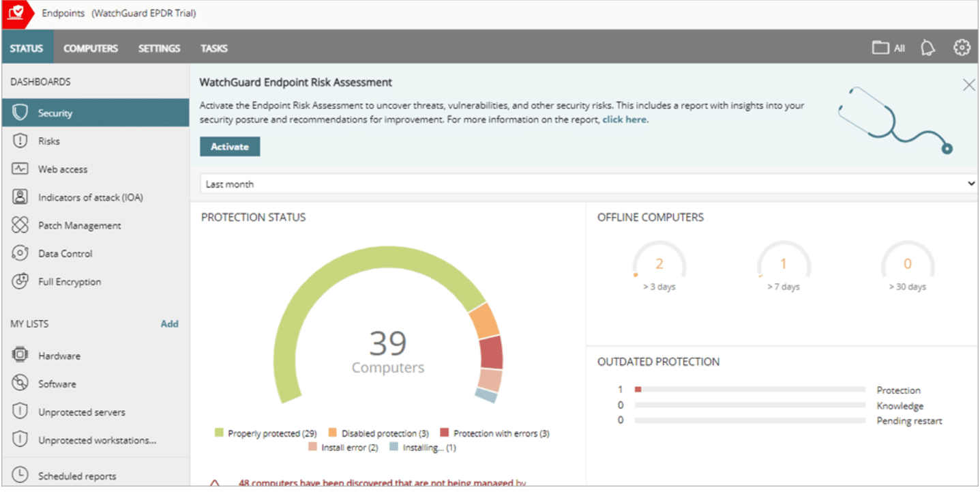Click the Full Encryption icon

pos(20,281)
